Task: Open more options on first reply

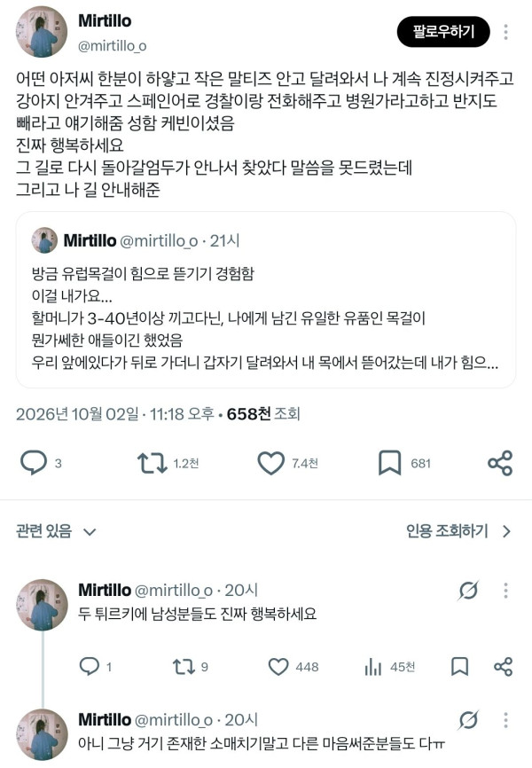Action: [x=505, y=591]
